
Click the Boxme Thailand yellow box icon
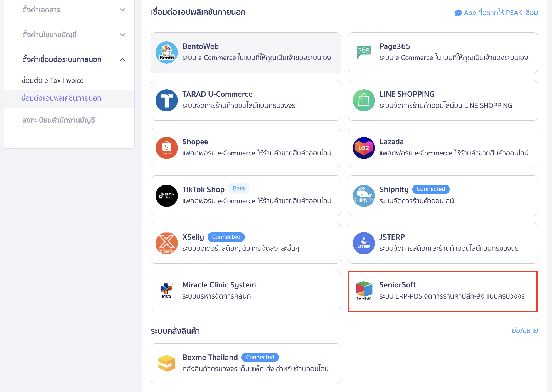click(x=166, y=363)
